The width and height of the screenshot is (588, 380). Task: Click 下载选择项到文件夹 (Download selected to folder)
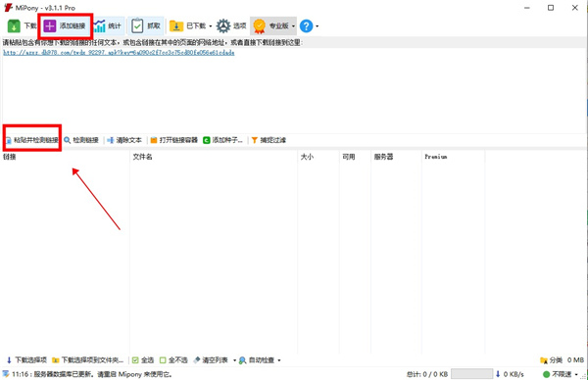point(88,360)
